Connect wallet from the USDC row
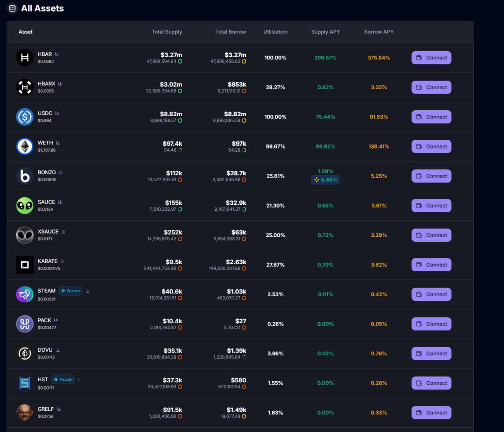Viewport: 504px width, 432px height. pos(431,117)
